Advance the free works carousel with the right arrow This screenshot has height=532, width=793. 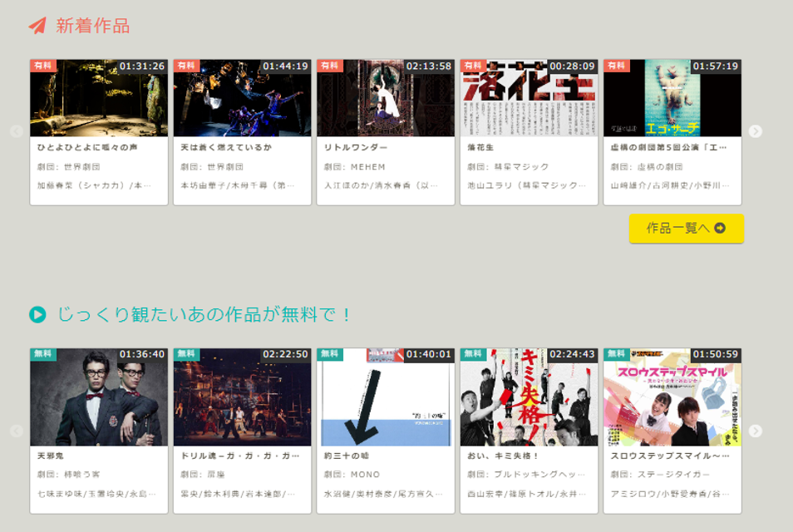tap(755, 431)
